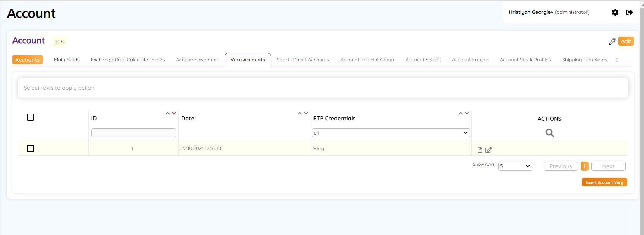Switch to Account Sellers tab
Image resolution: width=644 pixels, height=235 pixels.
423,60
